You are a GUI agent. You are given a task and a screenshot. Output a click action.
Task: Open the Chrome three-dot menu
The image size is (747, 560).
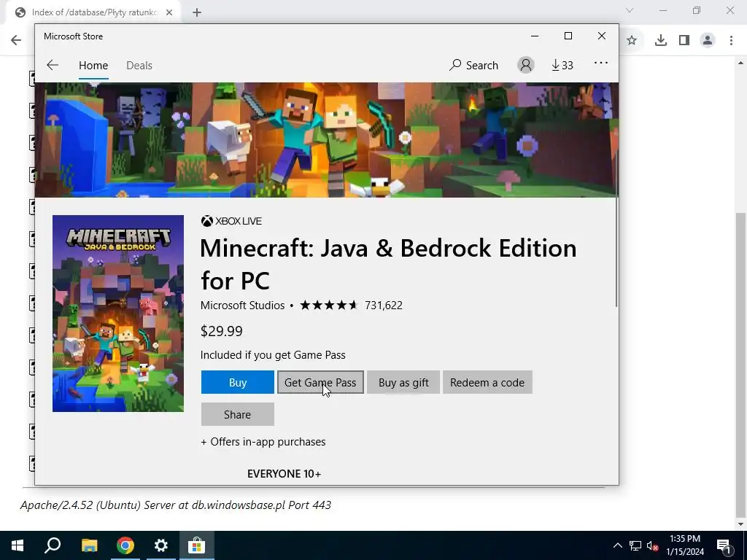pyautogui.click(x=731, y=41)
